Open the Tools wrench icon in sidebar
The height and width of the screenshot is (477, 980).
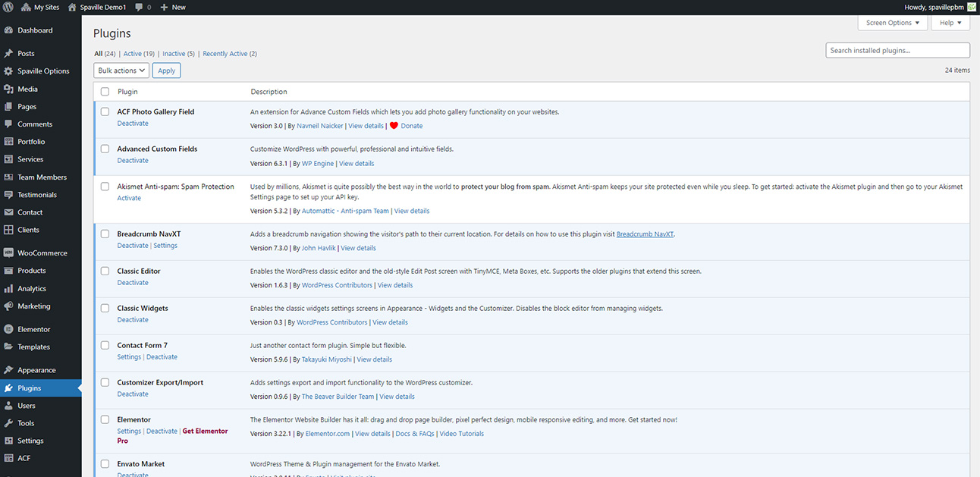click(8, 423)
